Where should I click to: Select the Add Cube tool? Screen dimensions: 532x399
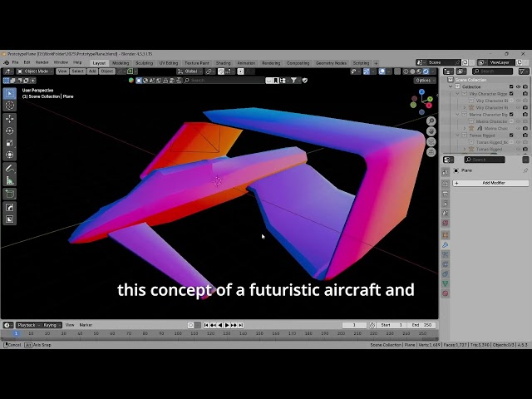pyautogui.click(x=9, y=194)
